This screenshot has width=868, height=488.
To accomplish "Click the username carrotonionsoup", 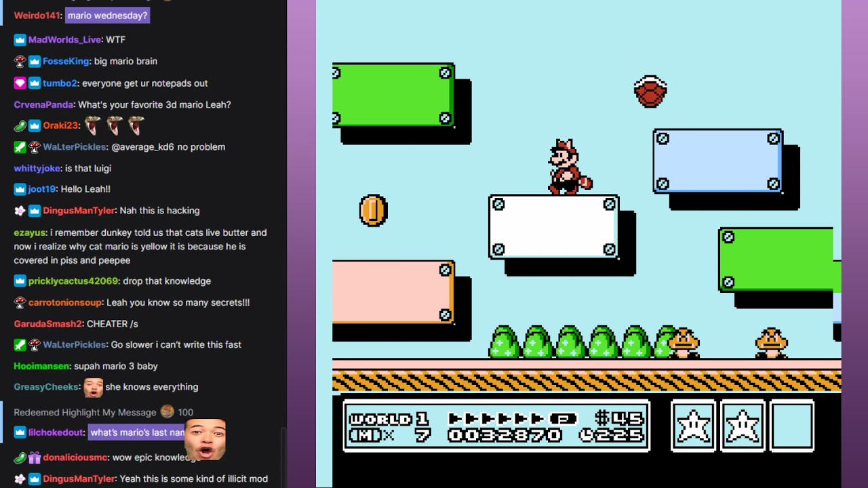I will pos(65,302).
